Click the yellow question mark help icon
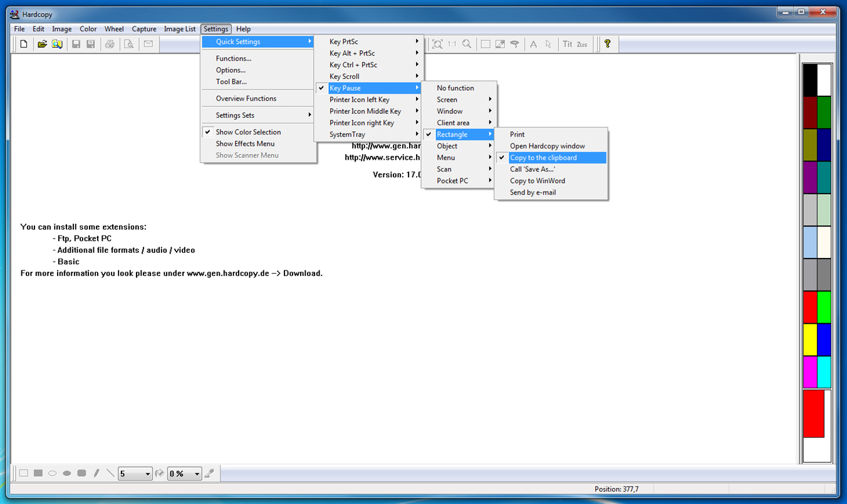 click(607, 44)
